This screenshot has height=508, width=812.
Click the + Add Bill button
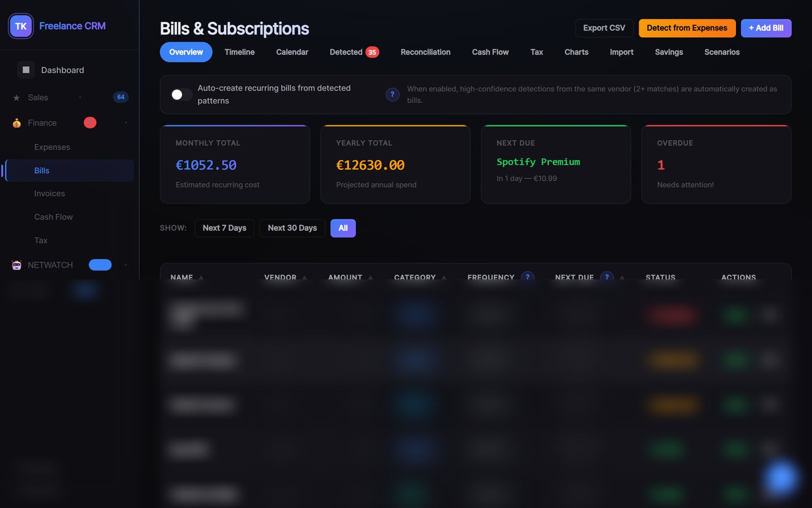click(x=766, y=28)
